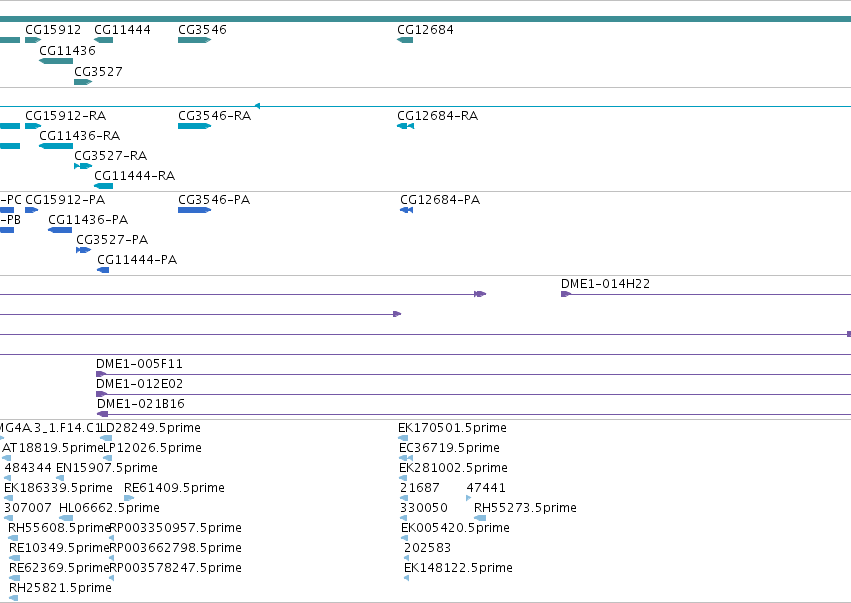Click the 202583 feature label

coord(428,548)
